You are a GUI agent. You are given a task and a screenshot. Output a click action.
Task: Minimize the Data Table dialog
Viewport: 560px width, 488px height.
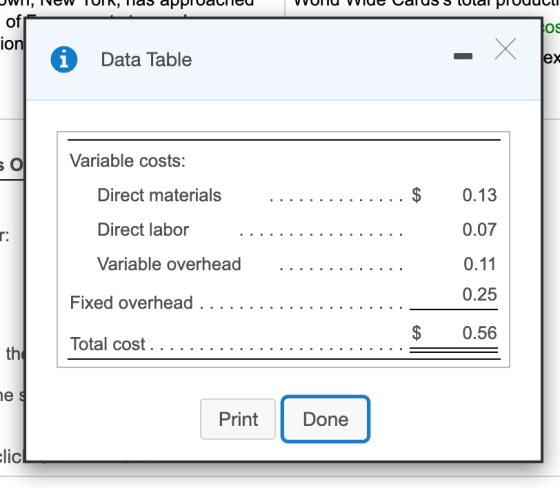463,56
